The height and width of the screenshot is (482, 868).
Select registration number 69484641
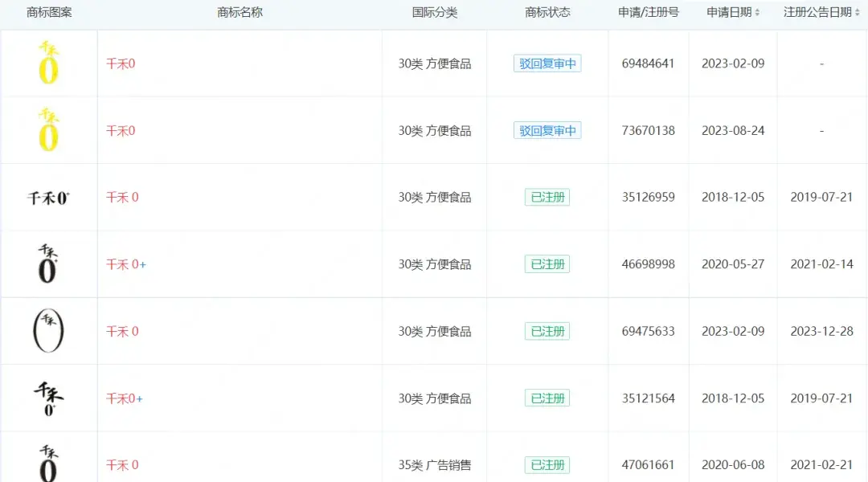pyautogui.click(x=649, y=63)
